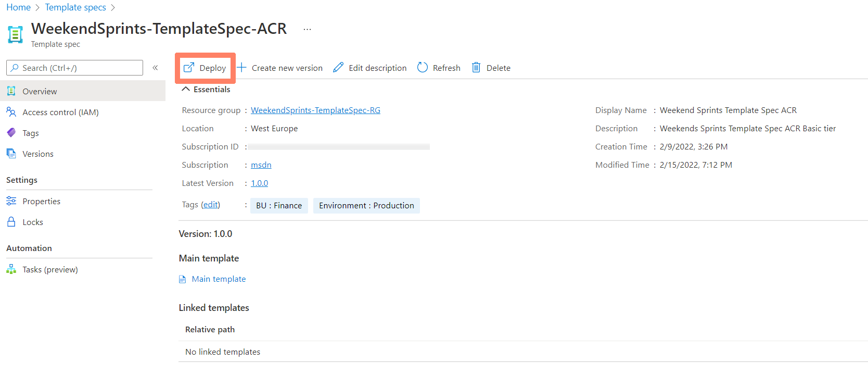
Task: Open Access control (IAM) page
Action: [60, 112]
